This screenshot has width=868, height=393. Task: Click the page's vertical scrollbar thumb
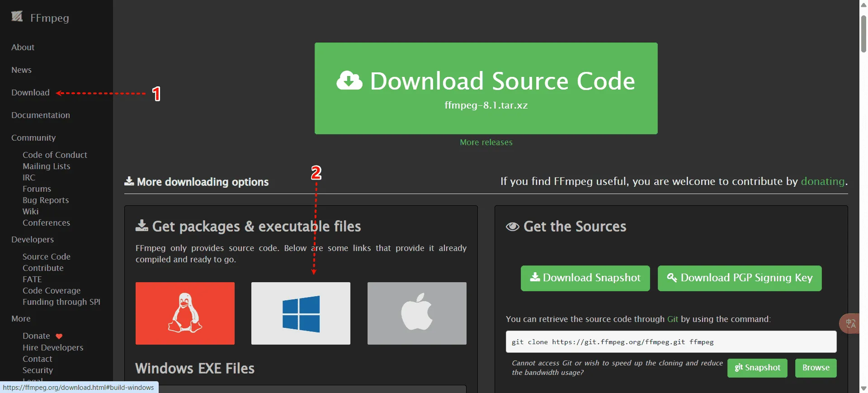coord(863,34)
